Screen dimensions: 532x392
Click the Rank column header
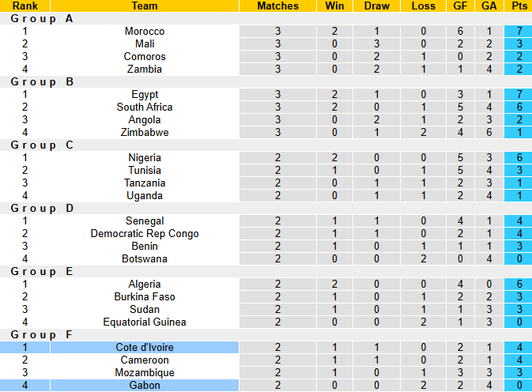(x=25, y=6)
